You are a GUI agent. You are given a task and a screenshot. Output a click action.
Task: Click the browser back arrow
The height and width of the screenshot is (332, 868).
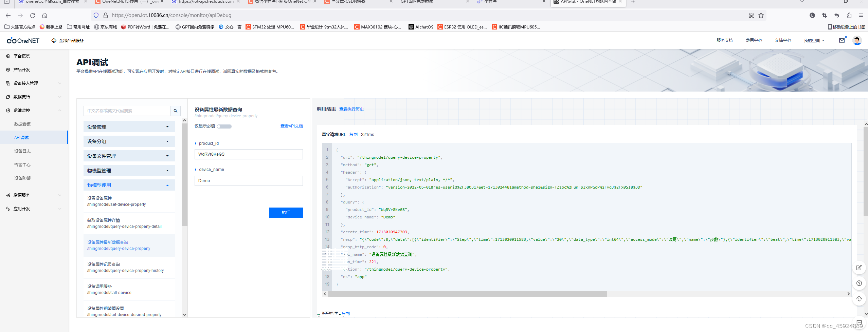8,15
